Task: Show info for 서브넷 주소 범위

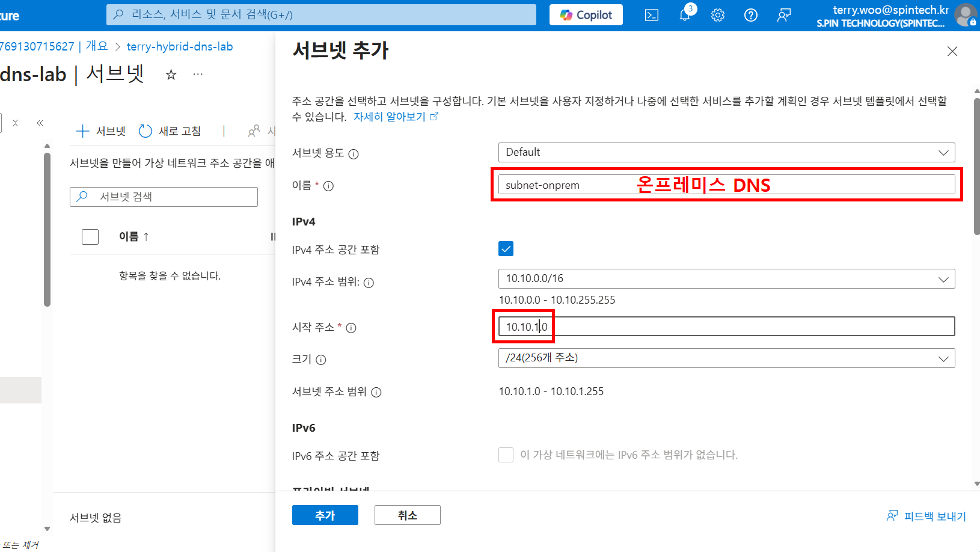Action: tap(376, 393)
